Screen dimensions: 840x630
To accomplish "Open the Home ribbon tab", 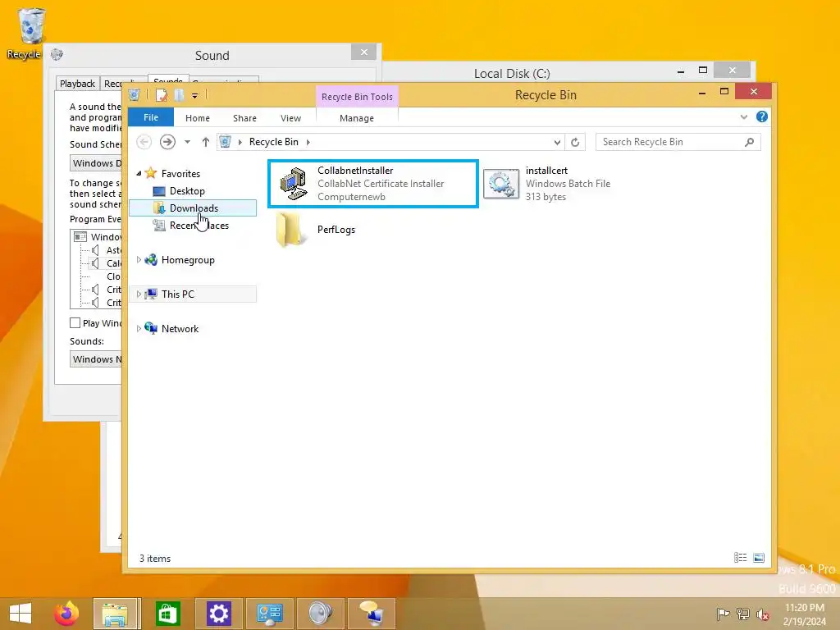I will (198, 118).
